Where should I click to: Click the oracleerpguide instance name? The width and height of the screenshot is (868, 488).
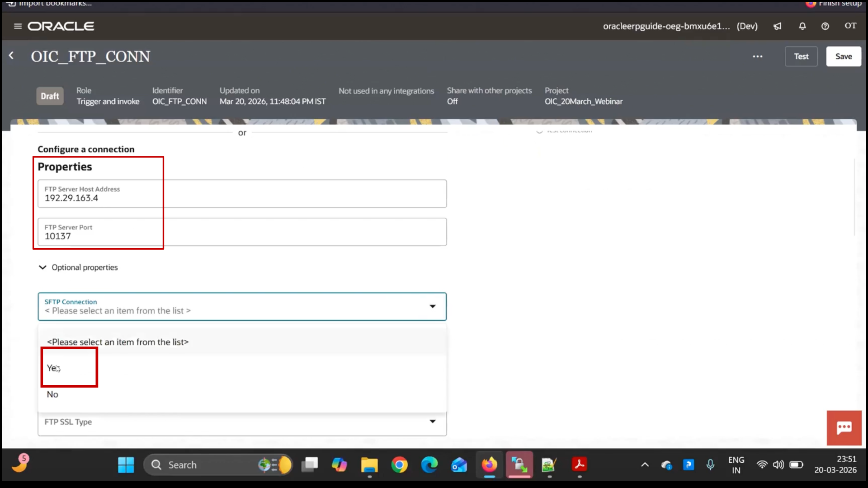pyautogui.click(x=666, y=26)
